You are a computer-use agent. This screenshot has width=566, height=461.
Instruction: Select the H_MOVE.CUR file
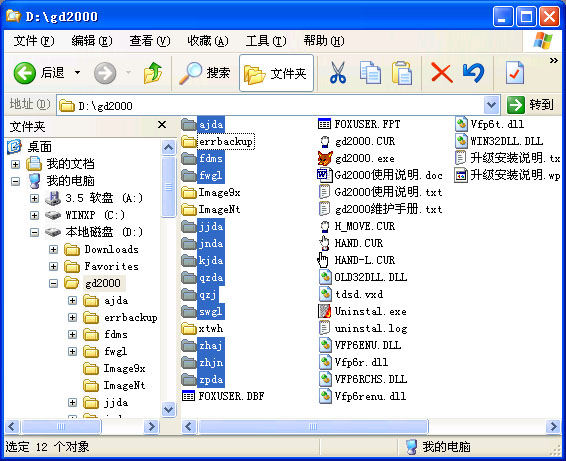[365, 226]
